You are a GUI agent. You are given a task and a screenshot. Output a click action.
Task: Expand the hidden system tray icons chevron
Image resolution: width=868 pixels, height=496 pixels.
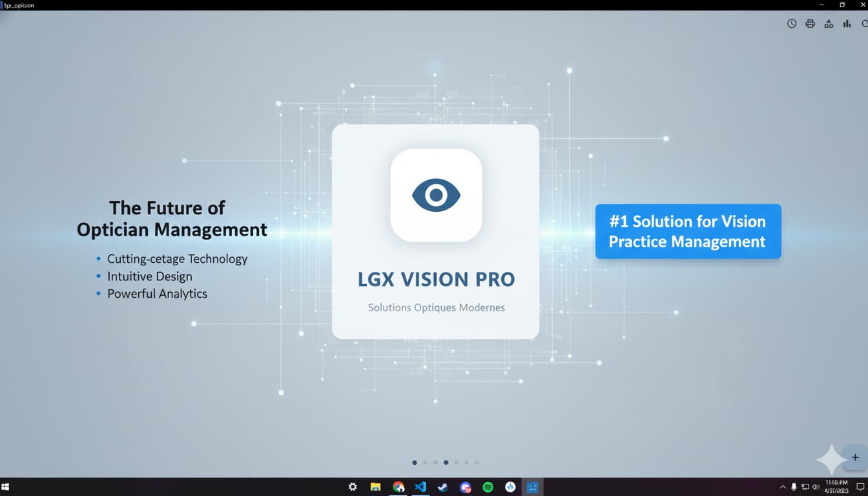pyautogui.click(x=783, y=487)
